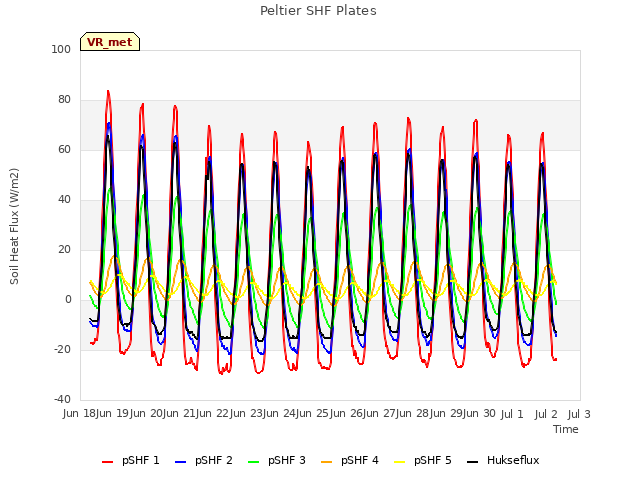The width and height of the screenshot is (640, 480).
Task: Click the Jun 21 x-axis tick label
Action: (x=177, y=414)
